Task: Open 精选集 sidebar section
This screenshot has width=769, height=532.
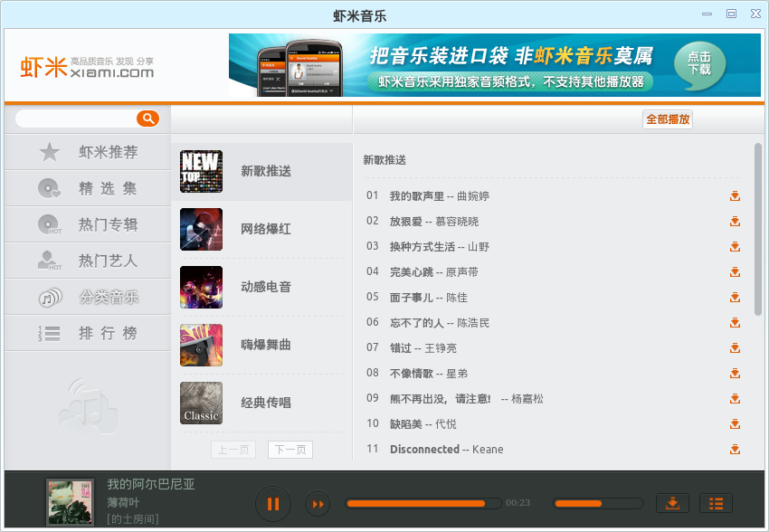Action: click(88, 188)
